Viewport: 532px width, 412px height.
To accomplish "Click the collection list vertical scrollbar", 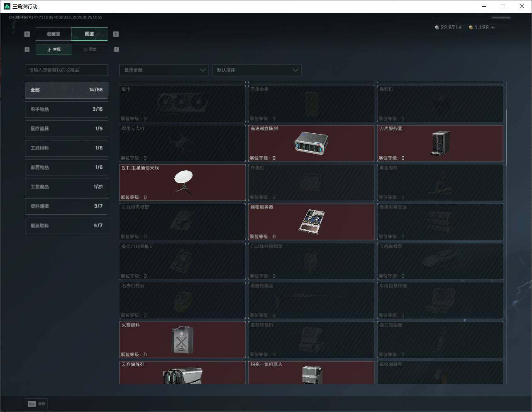I will pos(506,135).
